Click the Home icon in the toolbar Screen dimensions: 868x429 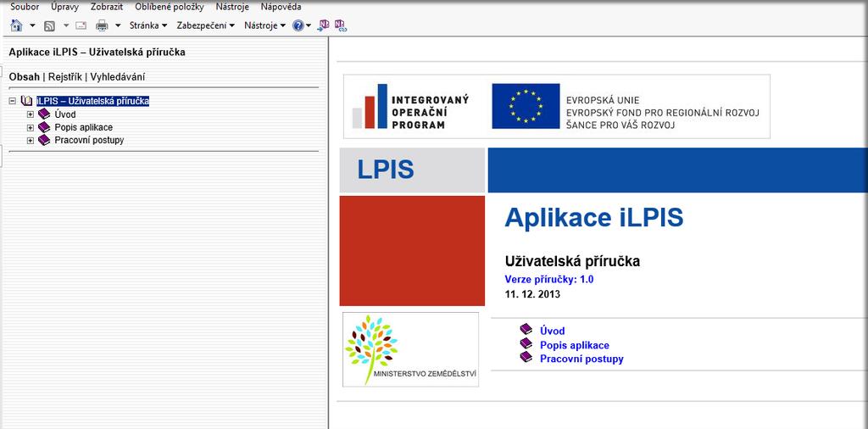[17, 25]
